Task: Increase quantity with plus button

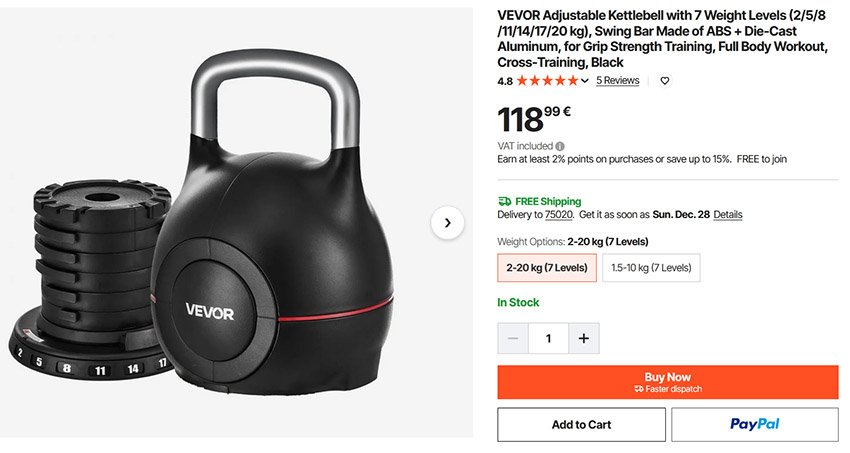Action: point(584,339)
